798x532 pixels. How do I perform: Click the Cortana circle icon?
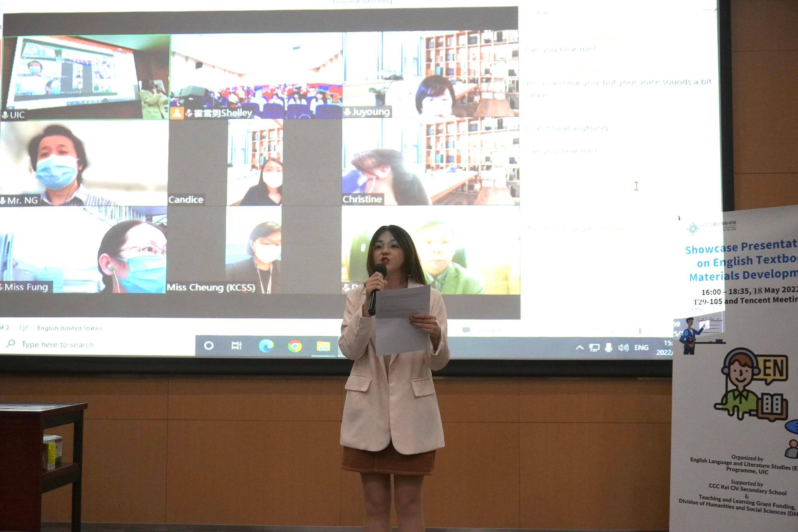pyautogui.click(x=209, y=345)
